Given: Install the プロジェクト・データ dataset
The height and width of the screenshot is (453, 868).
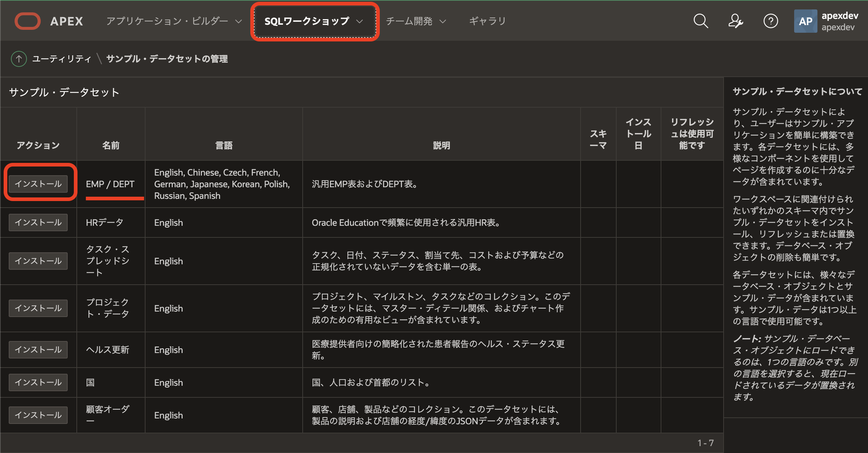Looking at the screenshot, I should pyautogui.click(x=38, y=308).
